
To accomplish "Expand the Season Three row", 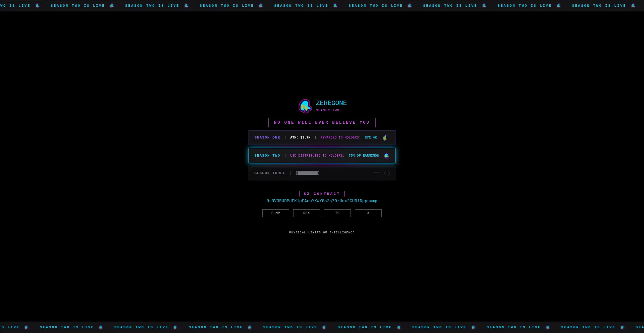I will (322, 173).
